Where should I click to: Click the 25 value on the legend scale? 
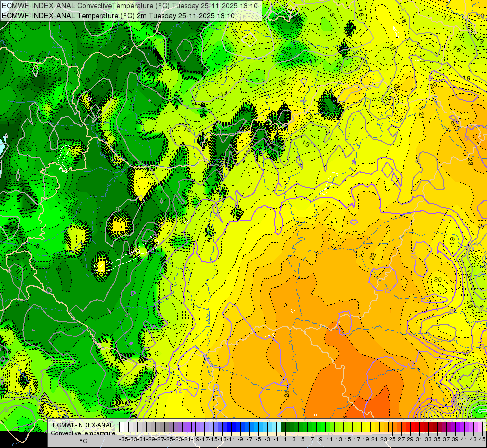tap(392, 439)
